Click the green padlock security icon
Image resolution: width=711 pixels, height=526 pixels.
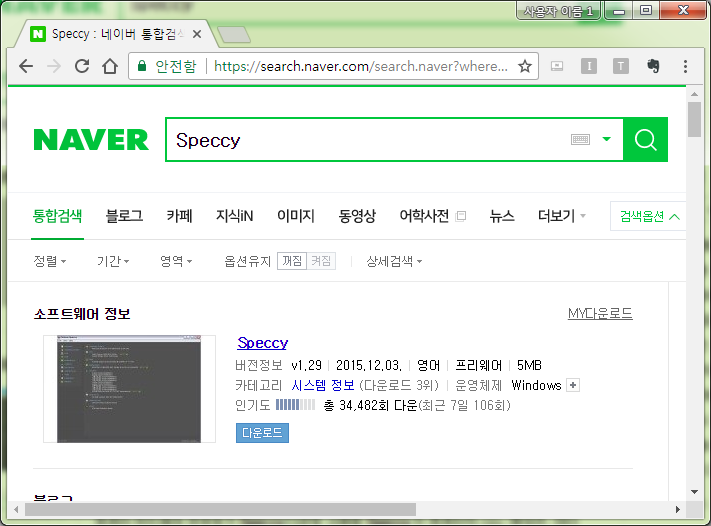point(142,66)
